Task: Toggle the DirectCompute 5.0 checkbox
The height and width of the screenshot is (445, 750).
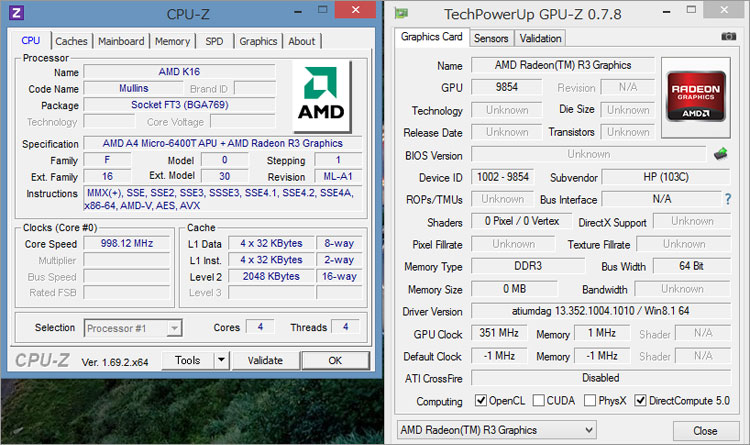Action: [640, 400]
